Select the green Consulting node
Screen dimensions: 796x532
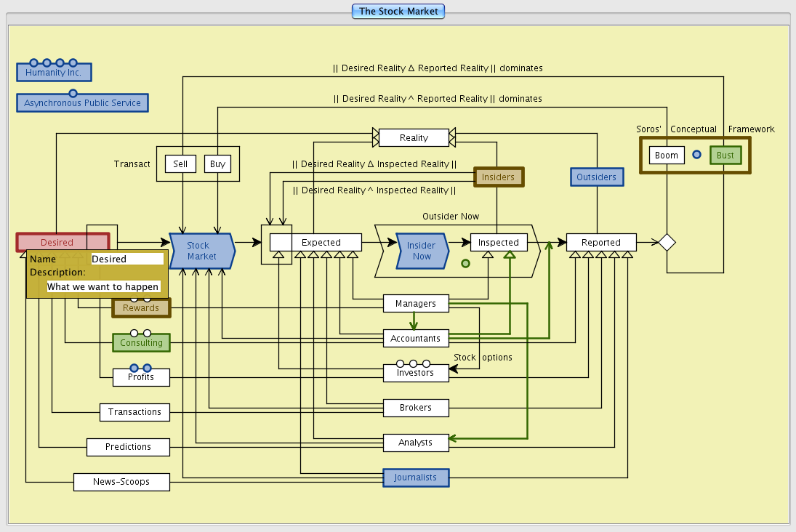(x=141, y=343)
